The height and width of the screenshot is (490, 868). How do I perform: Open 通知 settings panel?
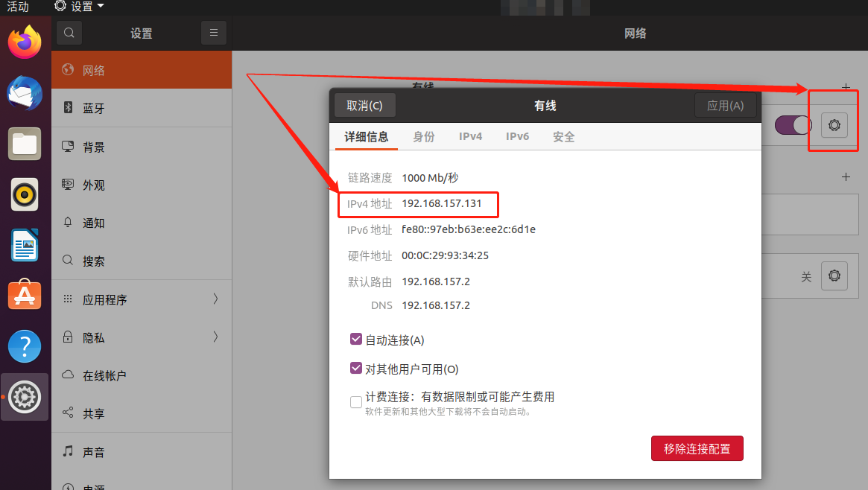pyautogui.click(x=142, y=223)
